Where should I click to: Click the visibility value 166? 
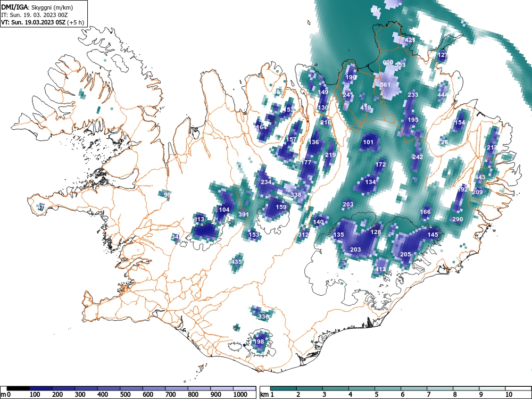[x=426, y=212]
